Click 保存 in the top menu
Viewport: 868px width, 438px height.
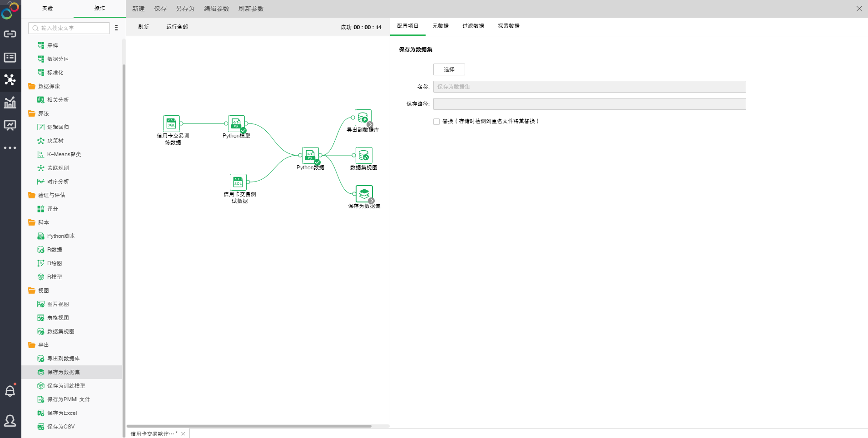[160, 9]
